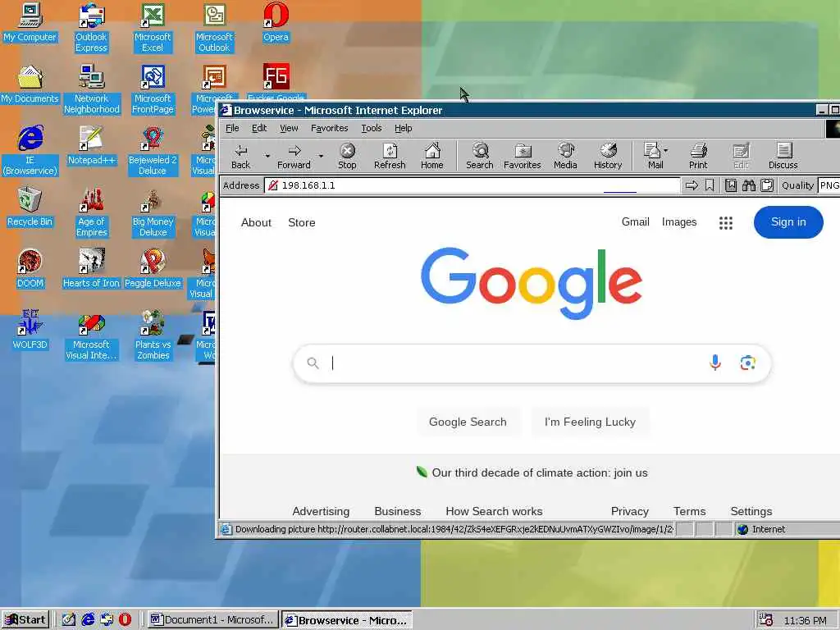
Task: Select the Microsoft FrontPage desktop icon
Action: [x=153, y=89]
